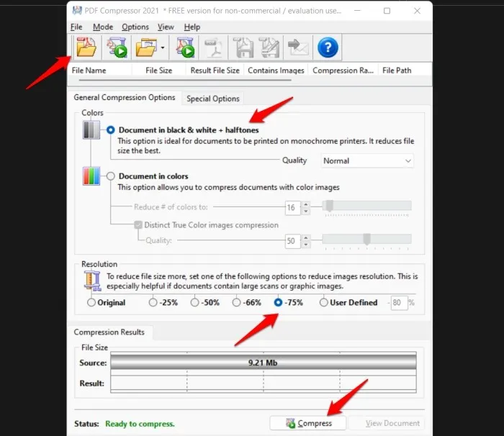Open the View menu
Image resolution: width=504 pixels, height=436 pixels.
tap(166, 27)
